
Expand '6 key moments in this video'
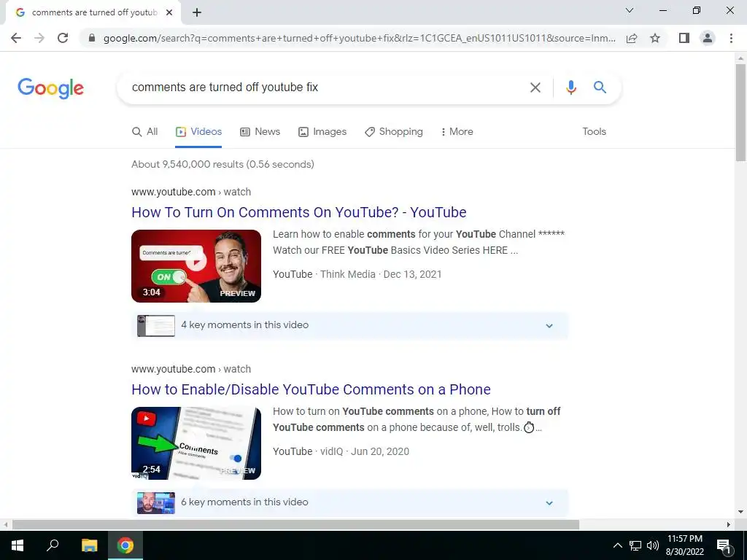coord(349,503)
